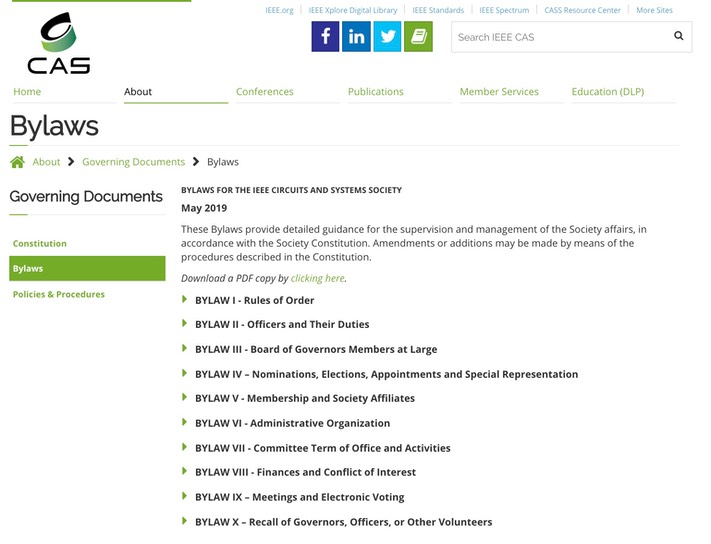Open the IEEE CAS Facebook page icon

pyautogui.click(x=325, y=36)
